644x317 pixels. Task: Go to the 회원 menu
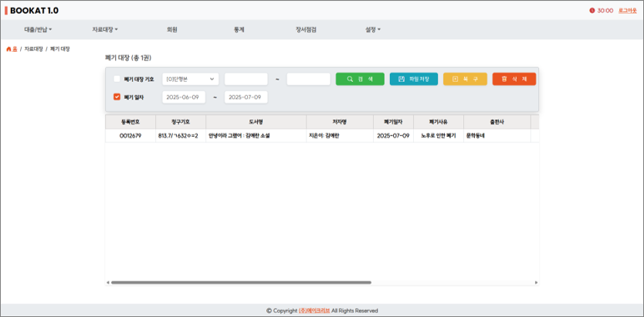coord(172,29)
